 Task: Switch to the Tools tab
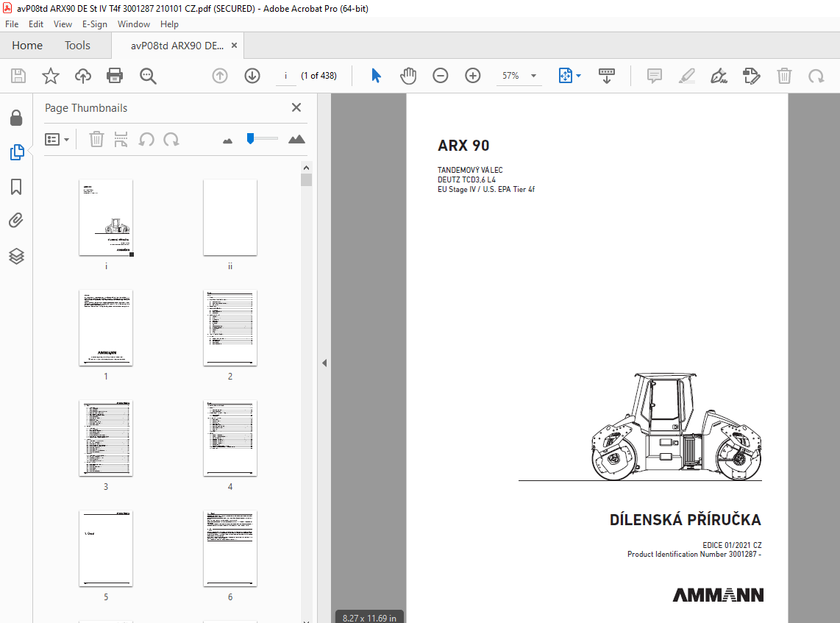click(x=78, y=46)
